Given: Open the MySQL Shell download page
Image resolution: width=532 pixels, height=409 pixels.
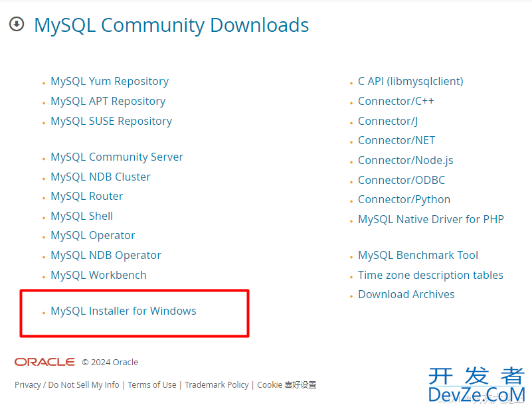Looking at the screenshot, I should point(82,216).
